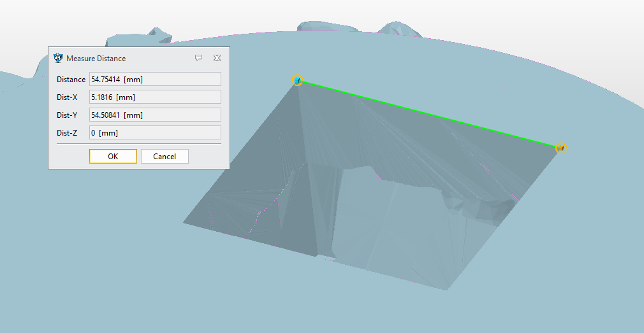The height and width of the screenshot is (333, 644).
Task: Close the Measure Distance dialog with X
Action: click(x=217, y=58)
